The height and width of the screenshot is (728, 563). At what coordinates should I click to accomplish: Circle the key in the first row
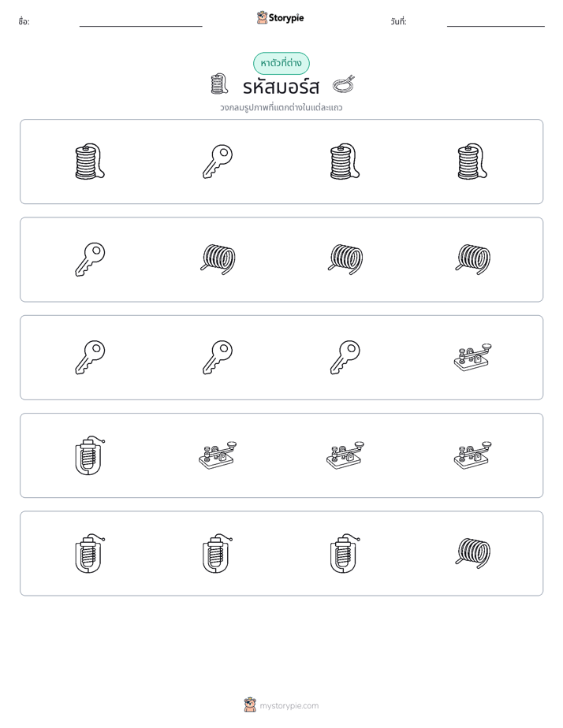click(218, 162)
